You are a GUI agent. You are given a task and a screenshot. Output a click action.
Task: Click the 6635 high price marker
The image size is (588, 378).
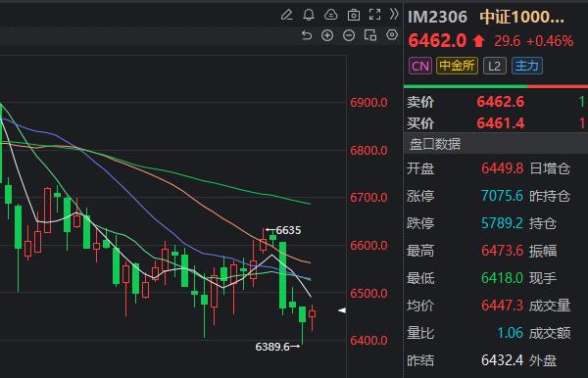(288, 230)
